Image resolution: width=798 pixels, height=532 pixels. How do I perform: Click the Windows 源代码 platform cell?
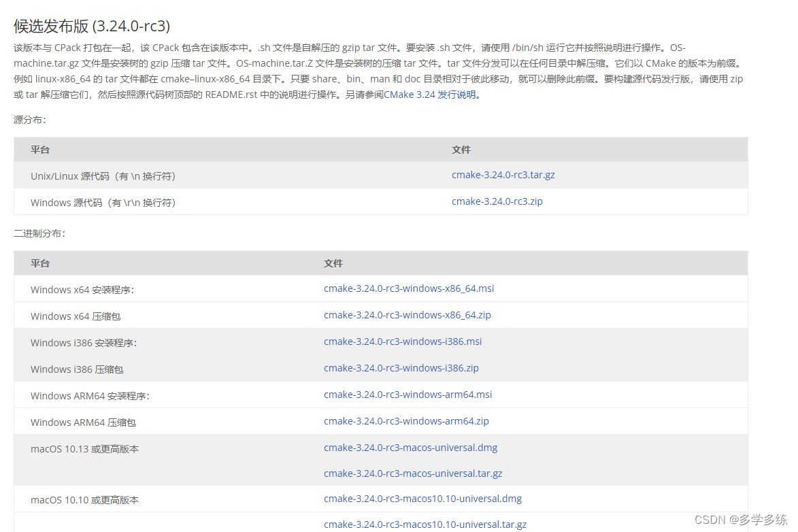click(x=103, y=203)
